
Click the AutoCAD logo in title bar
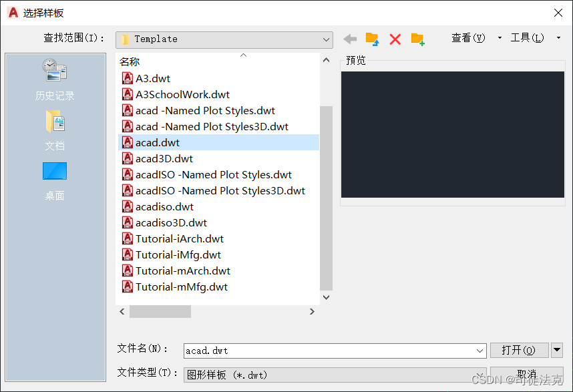pos(13,13)
